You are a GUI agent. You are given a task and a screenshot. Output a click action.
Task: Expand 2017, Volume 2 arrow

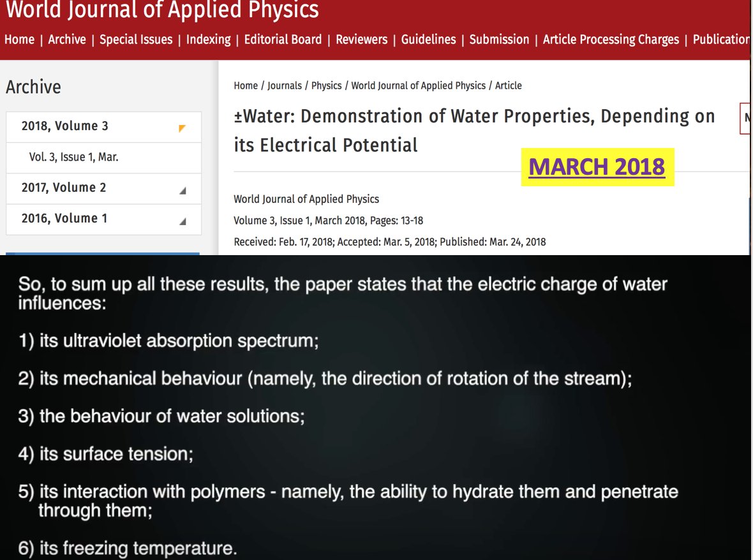point(183,190)
